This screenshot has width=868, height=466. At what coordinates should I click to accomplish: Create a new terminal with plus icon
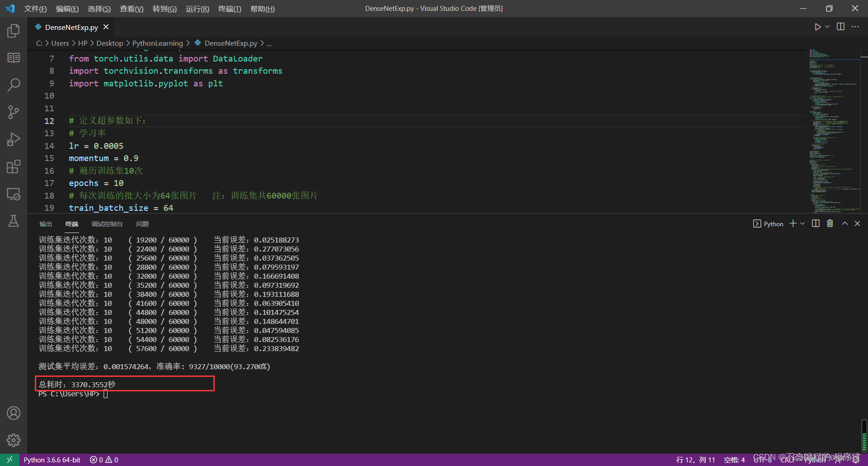pos(793,223)
